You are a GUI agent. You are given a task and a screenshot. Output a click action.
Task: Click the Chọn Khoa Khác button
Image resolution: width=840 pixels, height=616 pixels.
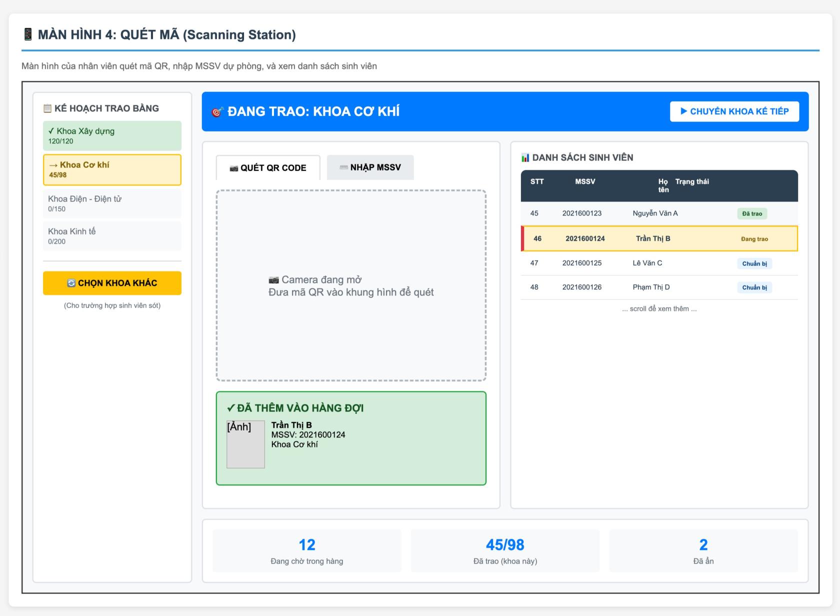coord(112,283)
